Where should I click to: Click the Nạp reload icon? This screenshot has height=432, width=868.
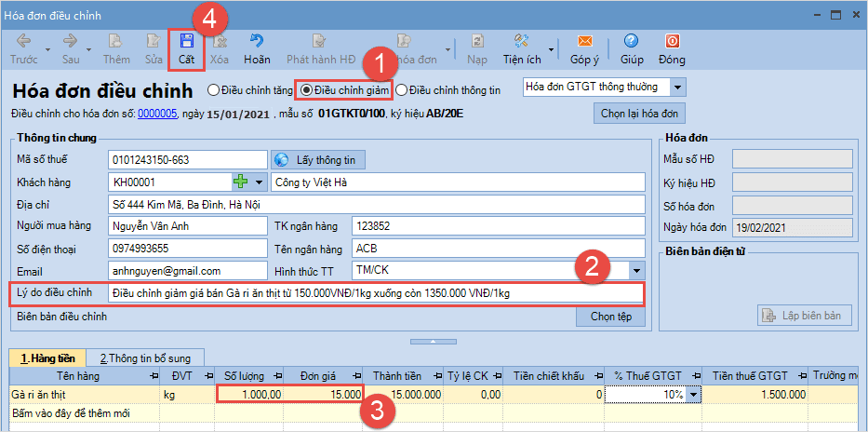click(476, 42)
